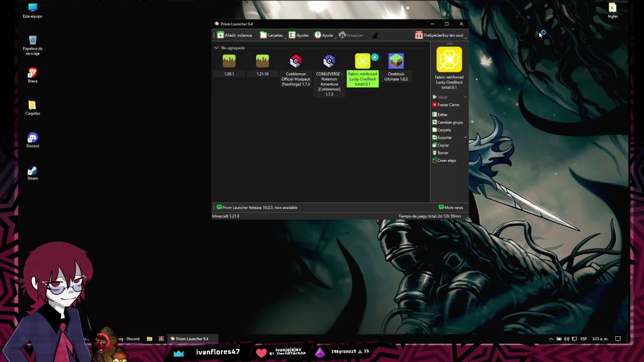The image size is (644, 362).
Task: Click the File Explorer taskbar icon
Action: tap(149, 339)
